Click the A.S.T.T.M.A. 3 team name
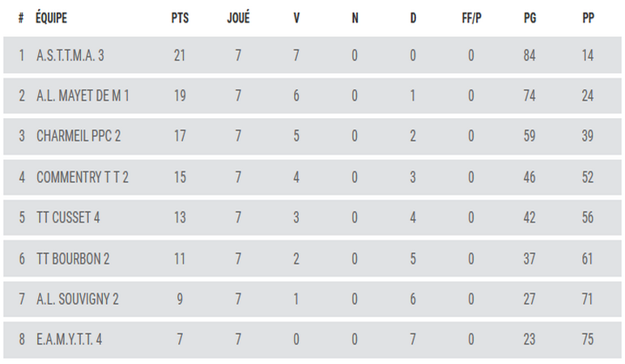This screenshot has width=625, height=364. point(70,56)
